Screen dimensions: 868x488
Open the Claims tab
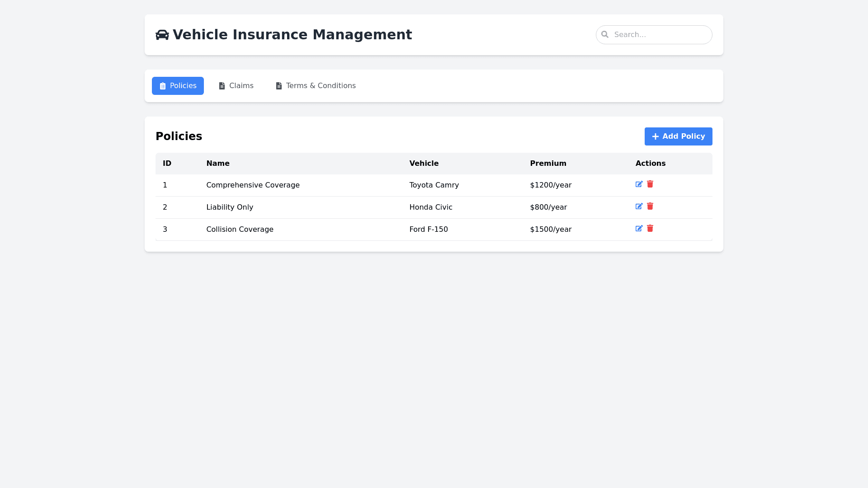point(236,86)
